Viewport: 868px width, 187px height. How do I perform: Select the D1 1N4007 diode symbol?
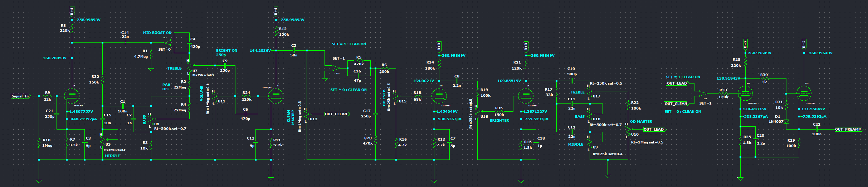coord(786,122)
